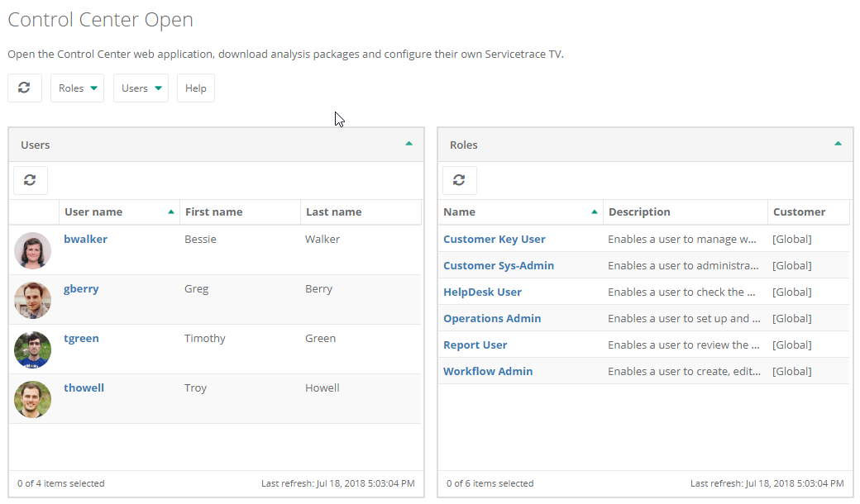Click the Last name column header
The image size is (860, 504).
point(334,212)
